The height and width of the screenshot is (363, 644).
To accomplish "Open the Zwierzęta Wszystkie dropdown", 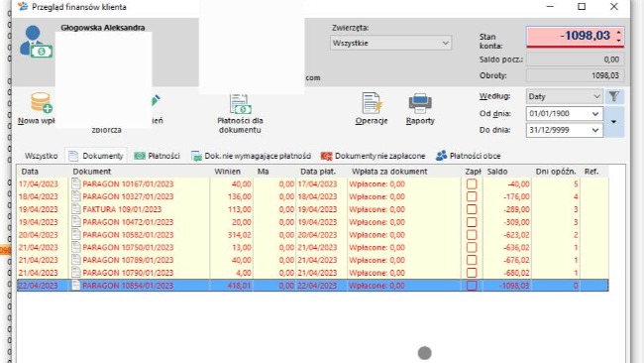I will (x=390, y=44).
